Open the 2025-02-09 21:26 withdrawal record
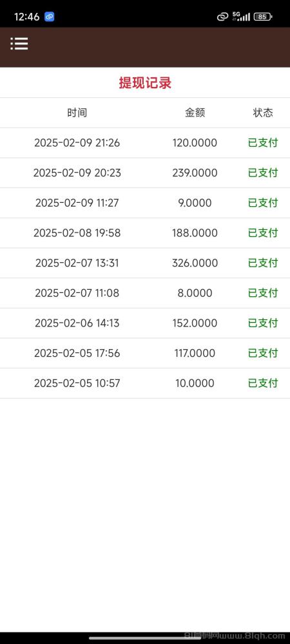 (145, 143)
